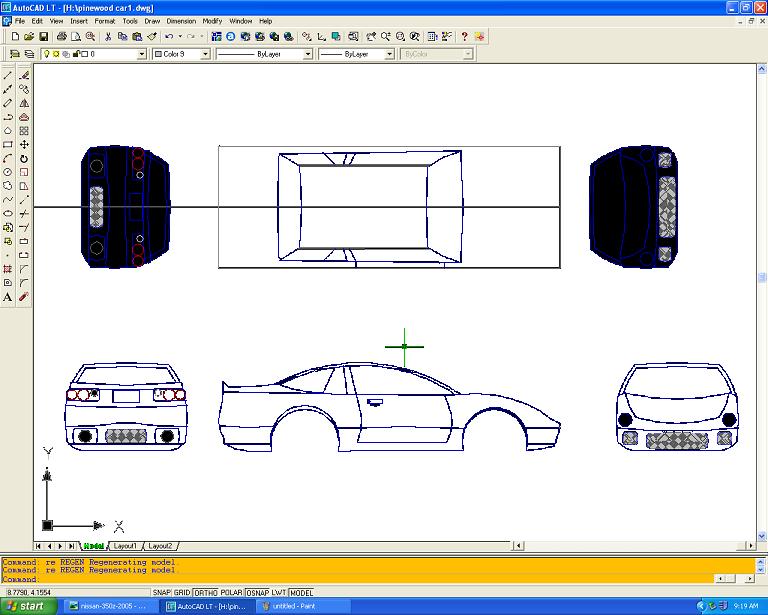Open the File menu
The height and width of the screenshot is (615, 768).
[20, 21]
